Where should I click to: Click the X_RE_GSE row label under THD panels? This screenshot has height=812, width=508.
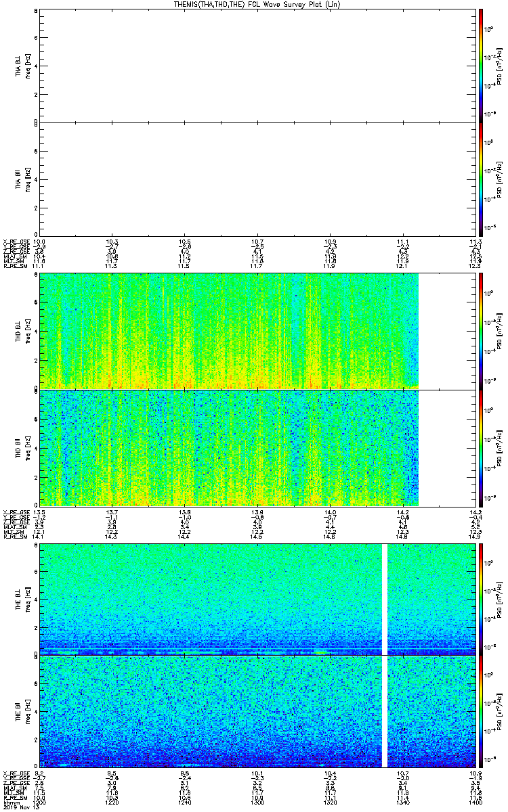16,512
